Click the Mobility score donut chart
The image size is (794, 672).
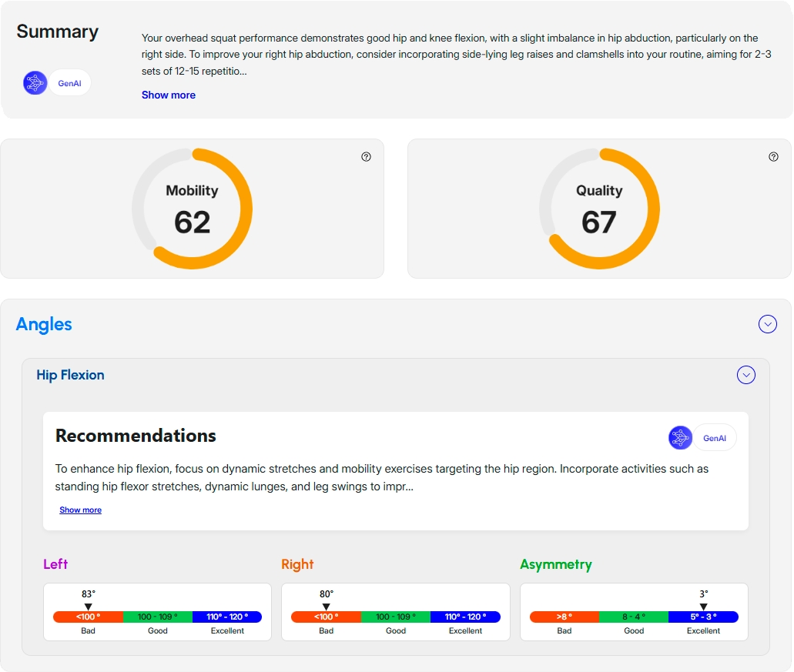(192, 209)
